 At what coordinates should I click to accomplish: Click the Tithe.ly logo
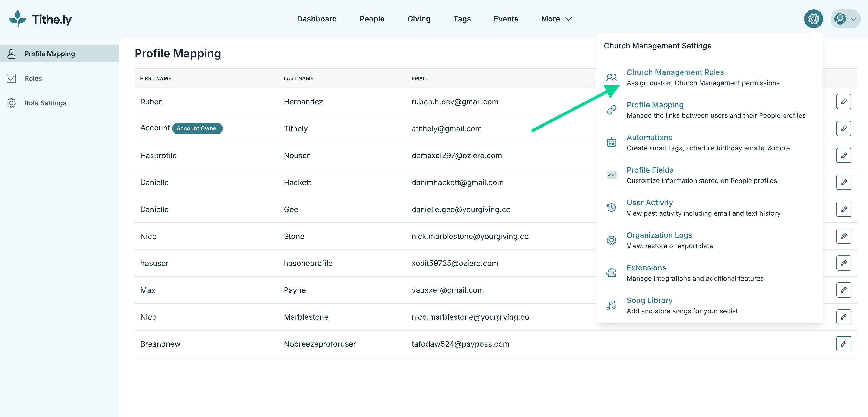click(x=40, y=19)
